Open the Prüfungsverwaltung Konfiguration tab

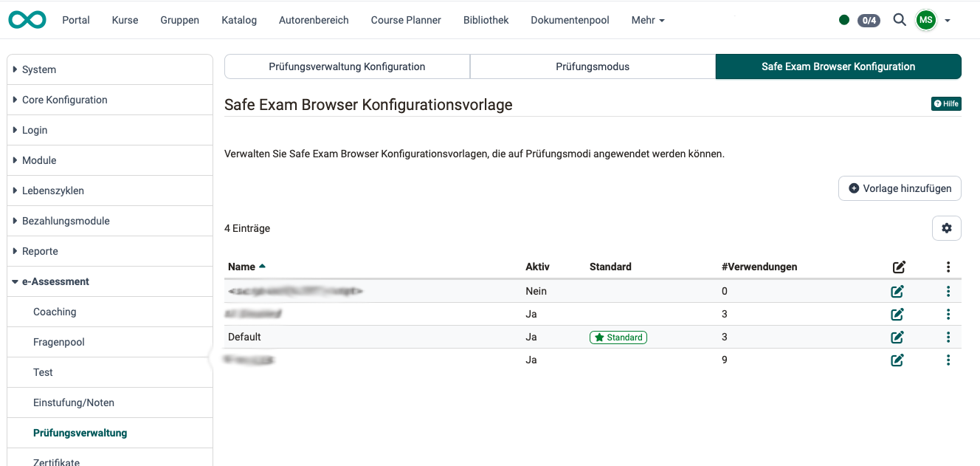[x=347, y=66]
